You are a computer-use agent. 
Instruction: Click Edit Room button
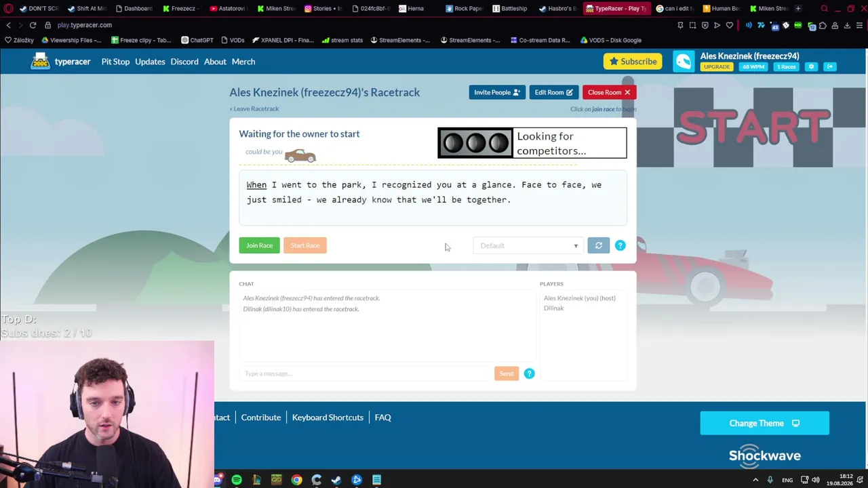click(x=553, y=92)
